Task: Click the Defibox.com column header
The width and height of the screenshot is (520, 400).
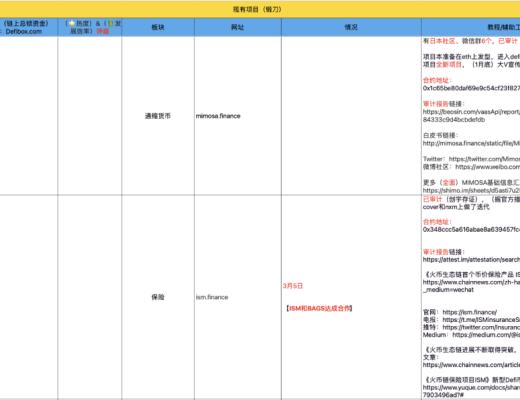Action: pyautogui.click(x=29, y=27)
